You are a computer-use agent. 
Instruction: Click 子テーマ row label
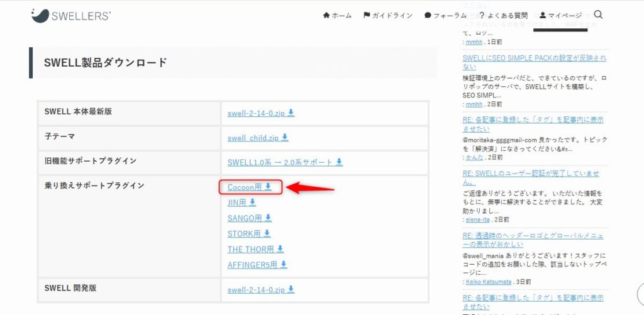[x=60, y=136]
